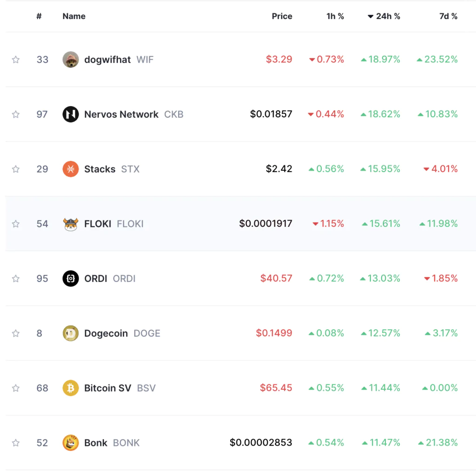Select the orange Stacks logo icon
The height and width of the screenshot is (472, 476).
coord(71,169)
